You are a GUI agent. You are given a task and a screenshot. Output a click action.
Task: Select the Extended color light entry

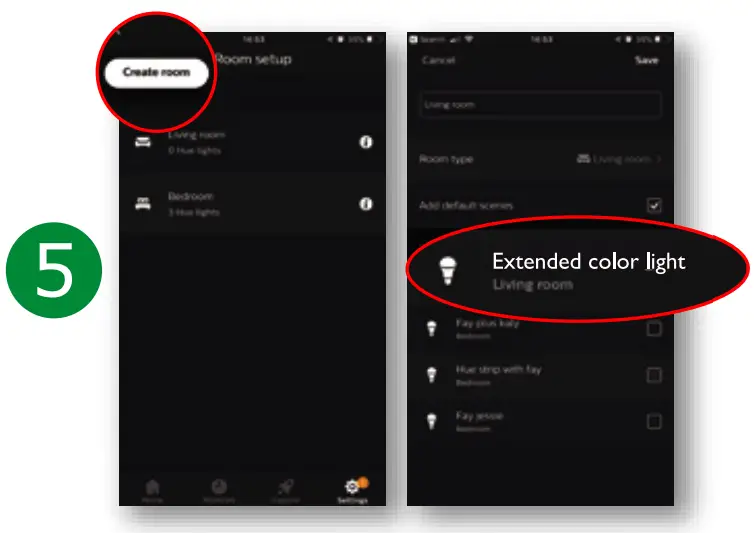pyautogui.click(x=577, y=270)
